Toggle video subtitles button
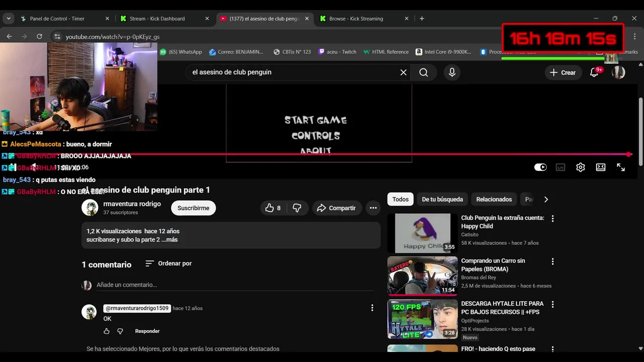Viewport: 644px width, 362px height. click(x=560, y=167)
